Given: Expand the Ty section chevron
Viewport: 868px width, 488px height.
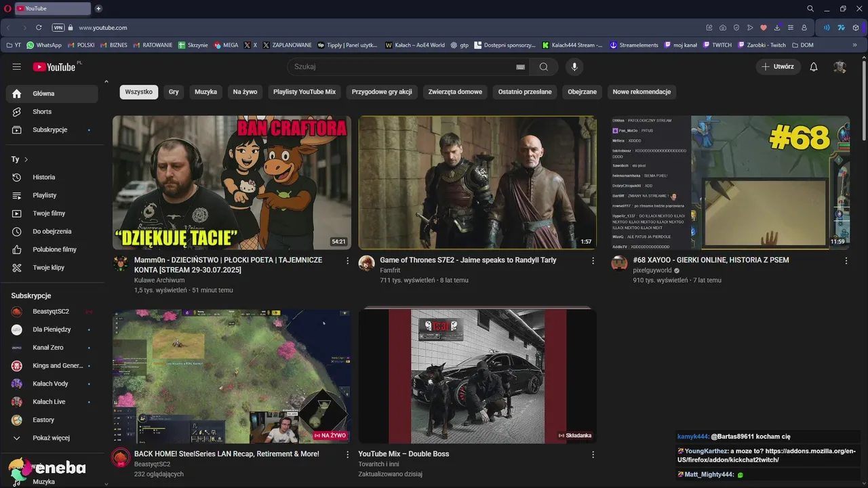Looking at the screenshot, I should coord(26,159).
